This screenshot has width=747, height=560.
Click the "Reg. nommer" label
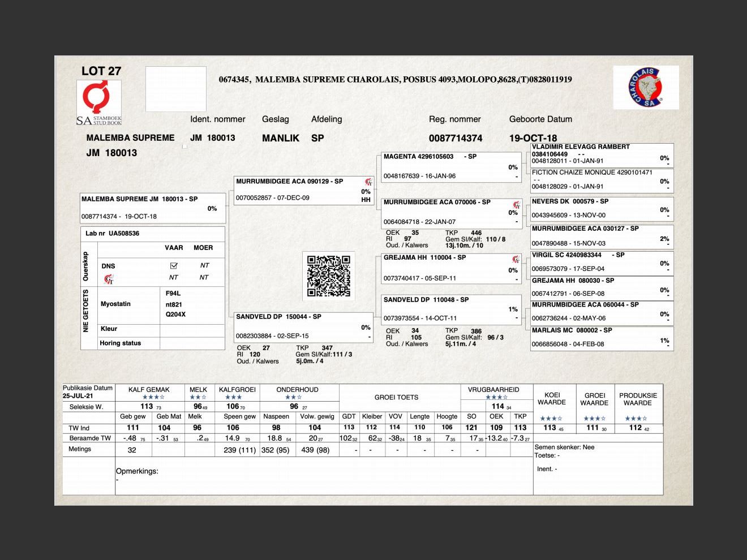455,119
